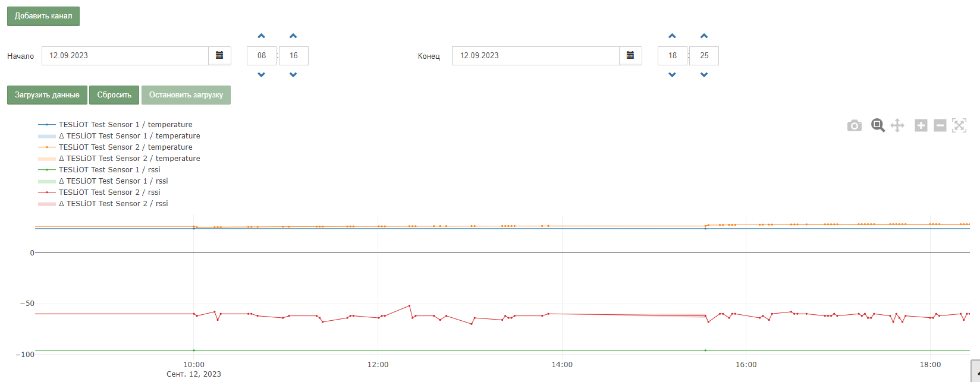Click Остановить загрузку button
This screenshot has width=980, height=382.
(186, 95)
